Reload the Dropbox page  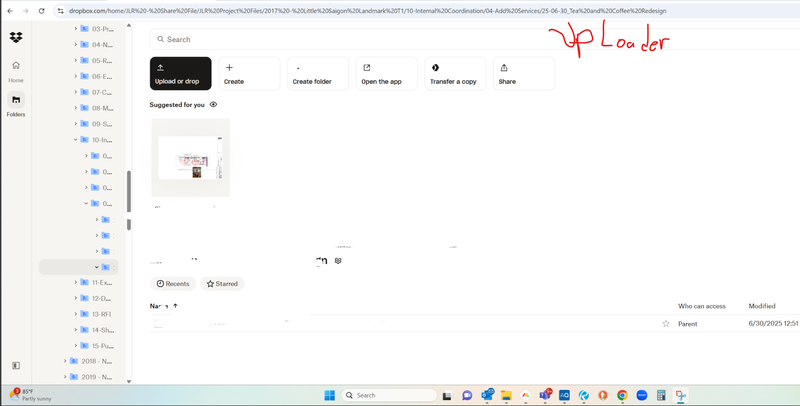point(41,11)
